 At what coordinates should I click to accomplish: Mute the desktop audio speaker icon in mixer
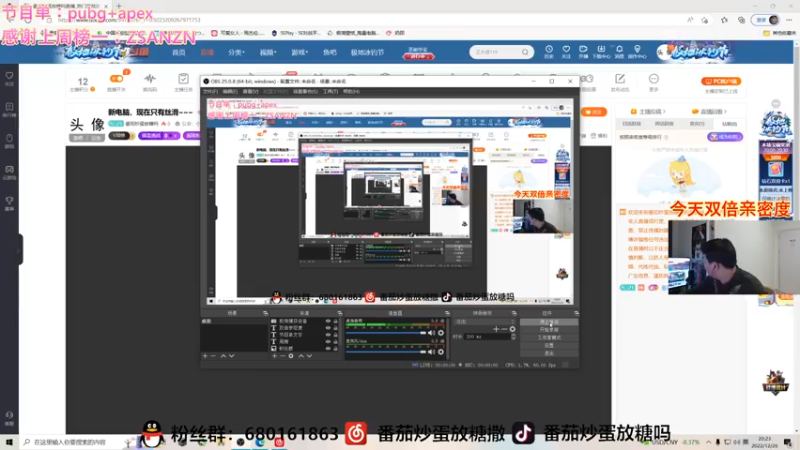(x=432, y=333)
